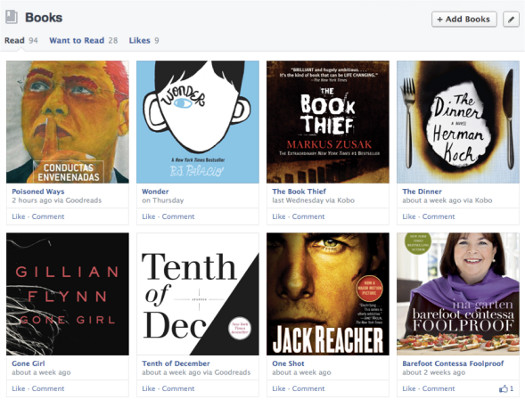The image size is (525, 400).
Task: Click '2 hours ago via Goodreads' timestamp
Action: pos(57,201)
